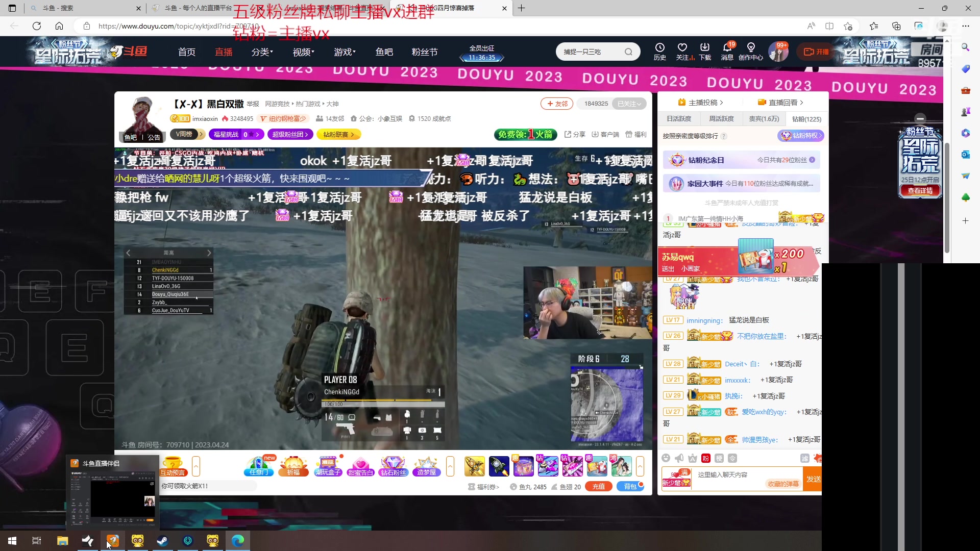
Task: Select the 钻石粉丝 gift icon
Action: (x=393, y=466)
